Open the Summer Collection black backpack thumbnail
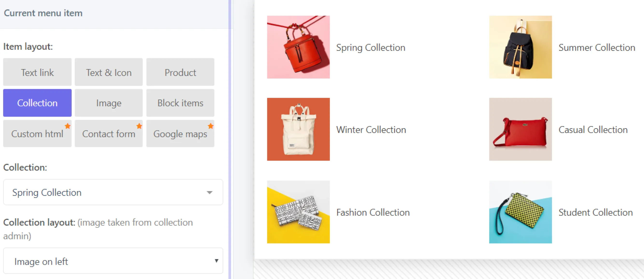The height and width of the screenshot is (279, 644). pos(521,47)
